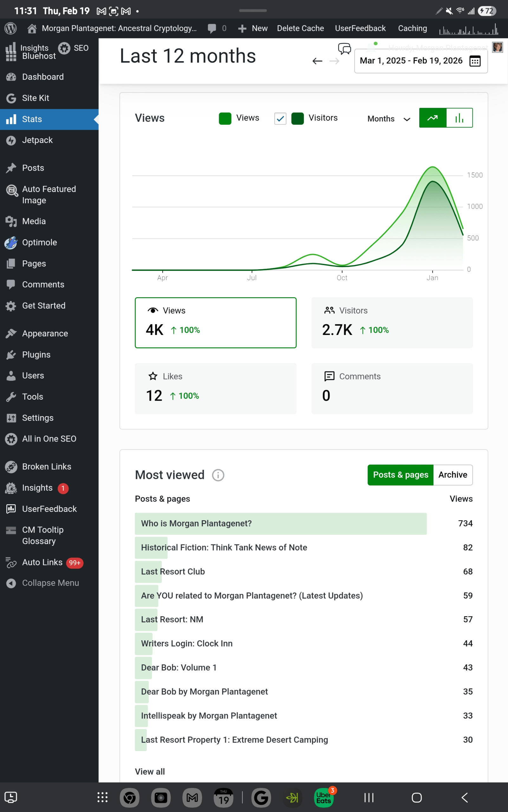Image resolution: width=508 pixels, height=812 pixels.
Task: Select the Visitors stat card
Action: tap(392, 322)
